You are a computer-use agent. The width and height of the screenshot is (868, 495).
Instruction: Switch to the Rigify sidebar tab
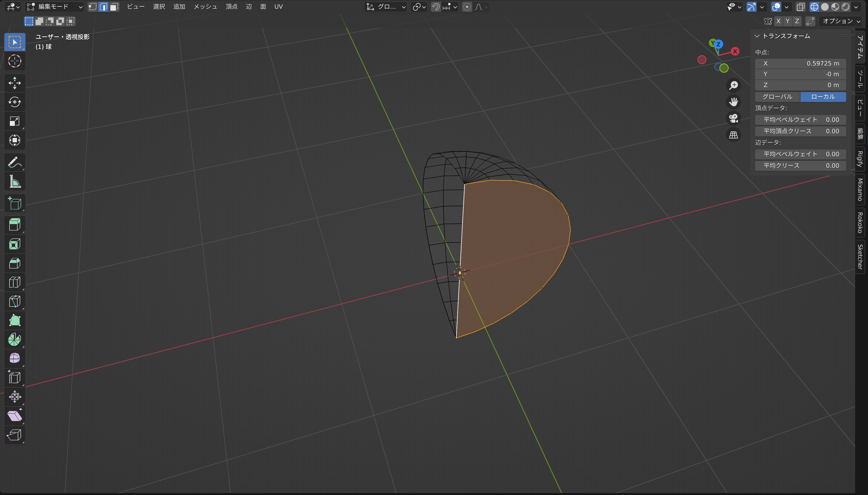coord(860,159)
